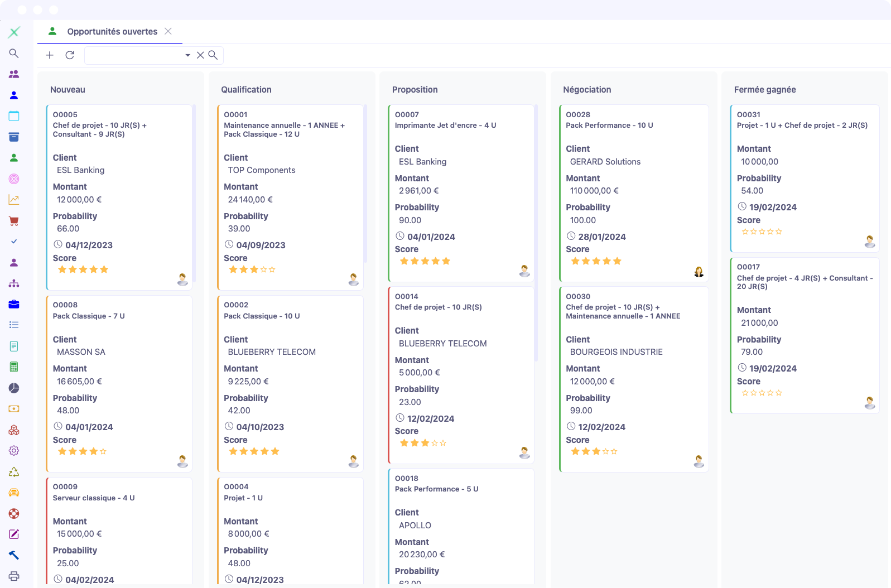Open opportunity card 00028 Pack Performance
The height and width of the screenshot is (588, 891).
pyautogui.click(x=633, y=120)
